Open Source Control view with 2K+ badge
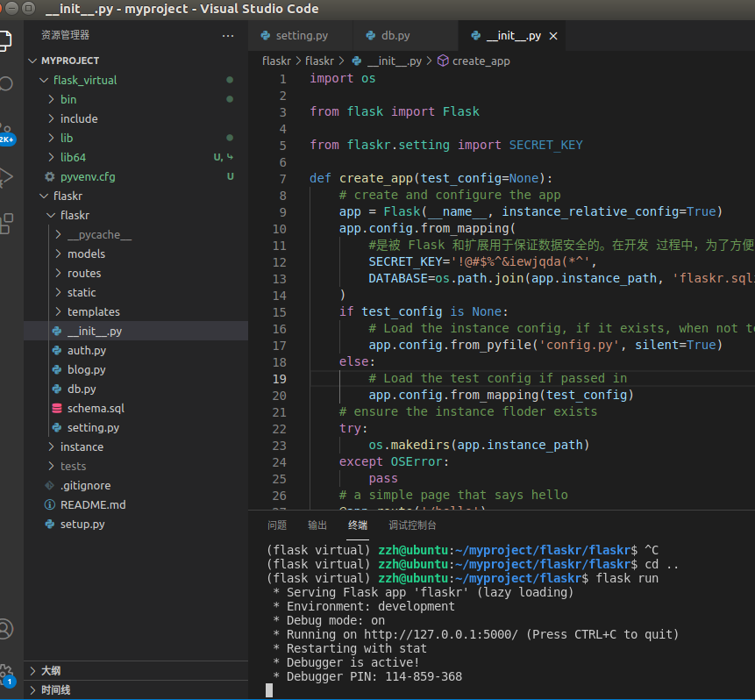 (6, 133)
